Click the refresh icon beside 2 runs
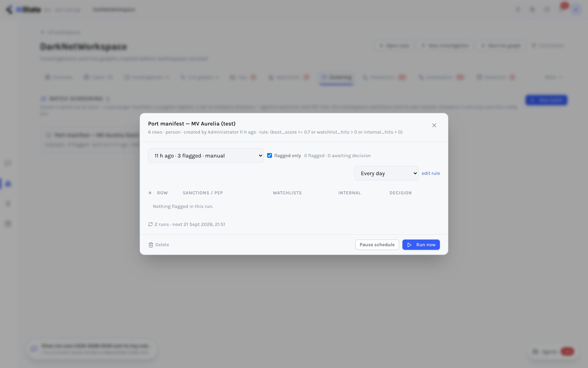 point(150,224)
